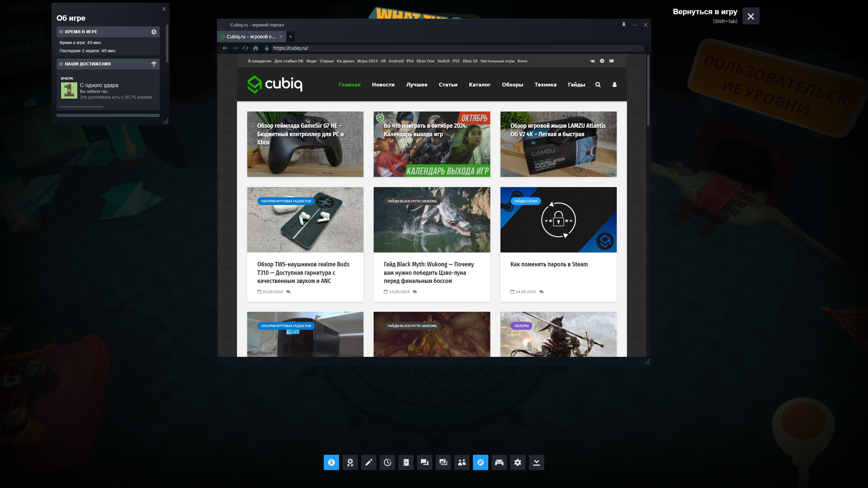Go to the browser home page
868x488 pixels.
click(256, 48)
